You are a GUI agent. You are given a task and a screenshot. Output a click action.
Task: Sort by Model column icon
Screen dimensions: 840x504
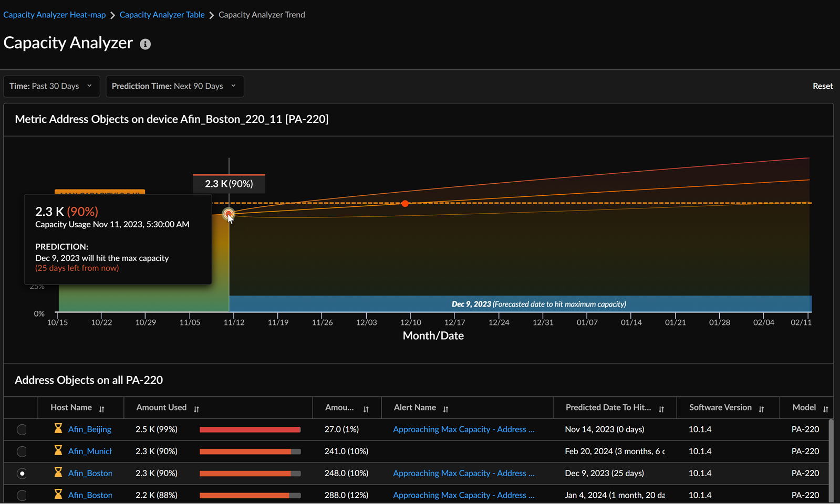(825, 409)
